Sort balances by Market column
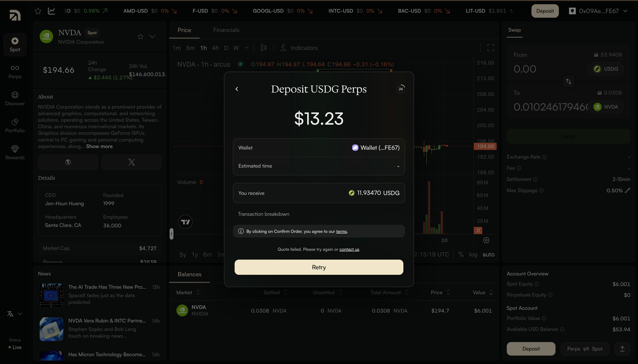 tap(188, 293)
